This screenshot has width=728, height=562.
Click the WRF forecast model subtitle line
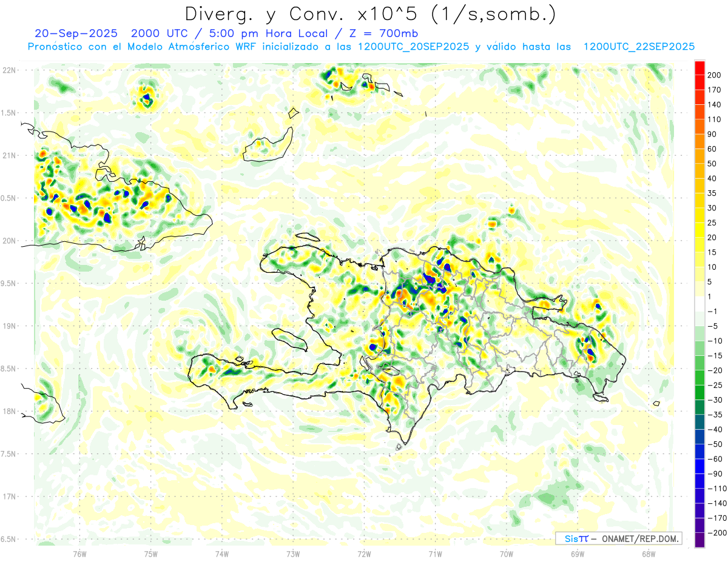pyautogui.click(x=361, y=47)
